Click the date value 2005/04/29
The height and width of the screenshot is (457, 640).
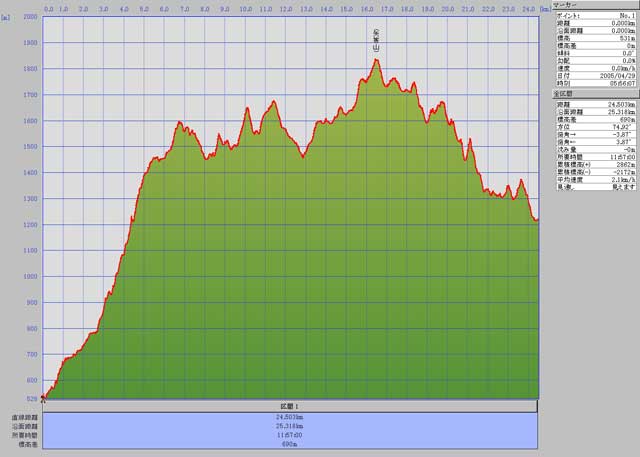614,75
